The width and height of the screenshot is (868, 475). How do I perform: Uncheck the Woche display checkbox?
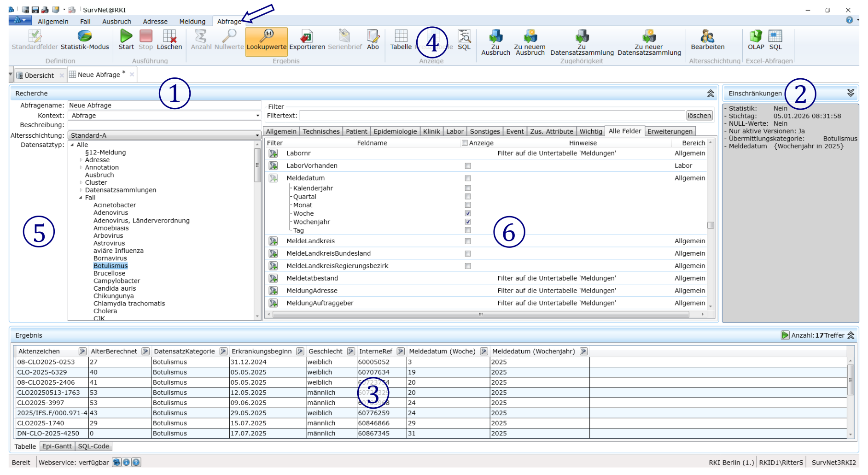tap(468, 213)
